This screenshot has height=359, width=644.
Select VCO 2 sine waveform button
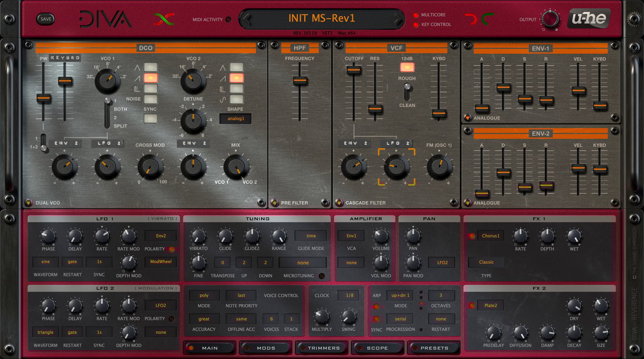click(x=237, y=99)
